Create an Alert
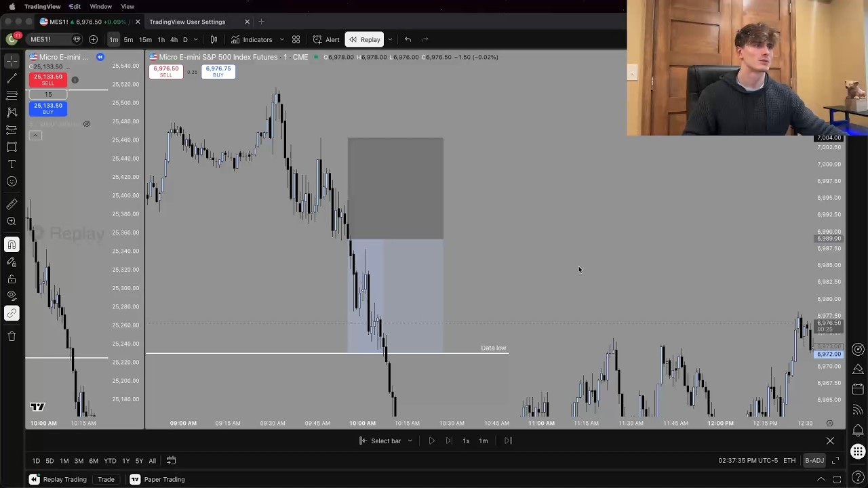The width and height of the screenshot is (868, 488). click(326, 39)
